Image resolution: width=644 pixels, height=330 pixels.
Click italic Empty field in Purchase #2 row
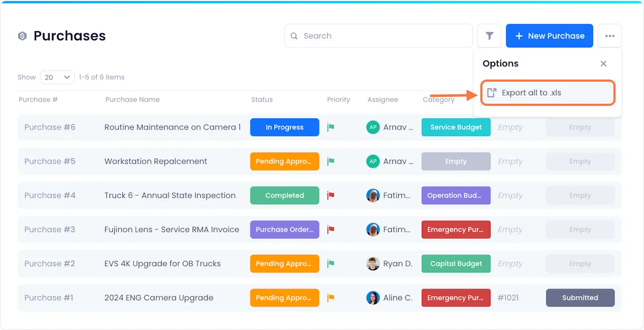pos(510,264)
